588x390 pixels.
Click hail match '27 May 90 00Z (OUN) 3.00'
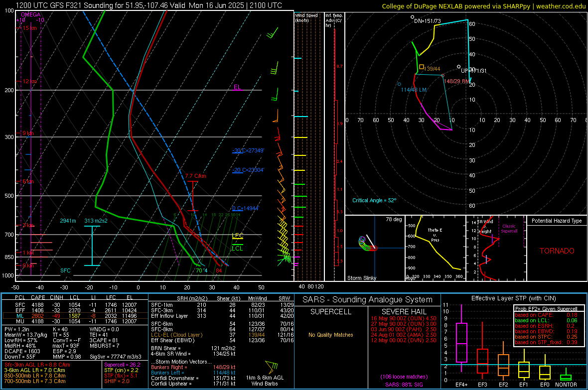[x=404, y=324]
